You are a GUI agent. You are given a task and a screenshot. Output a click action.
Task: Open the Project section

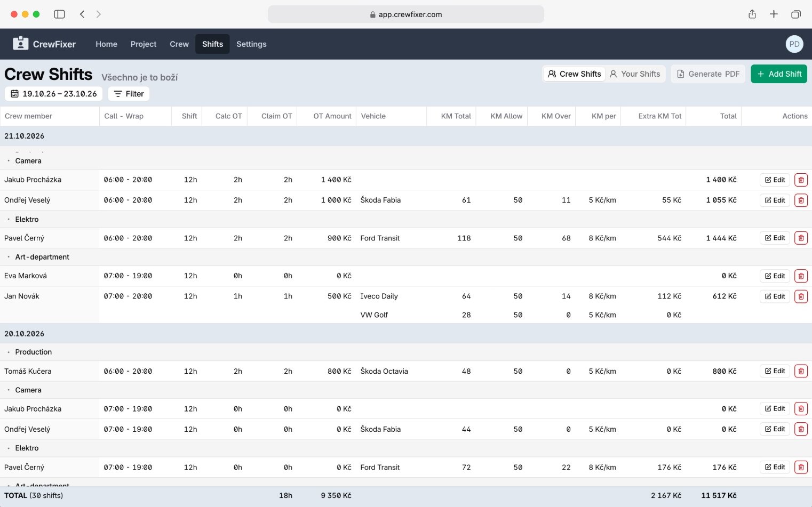click(144, 44)
